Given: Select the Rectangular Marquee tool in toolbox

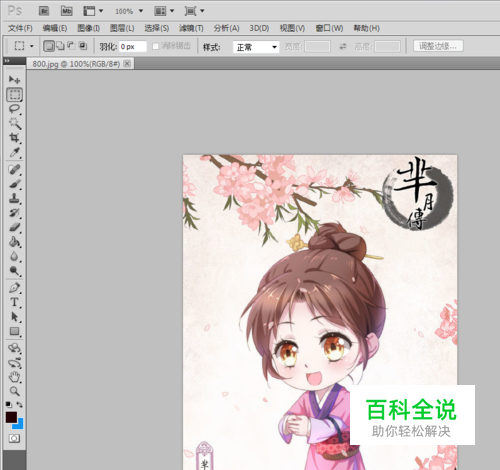Looking at the screenshot, I should point(15,95).
